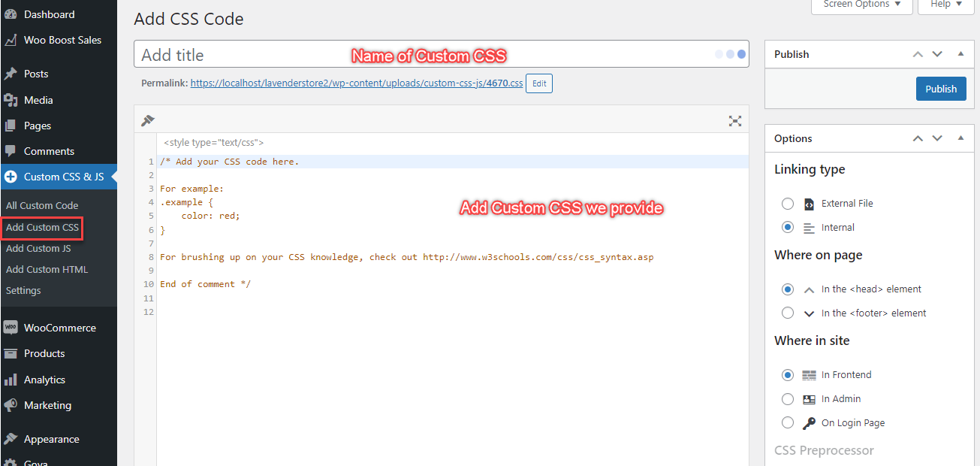Screen dimensions: 980x466
Task: Click the Add title input field
Action: [442, 54]
